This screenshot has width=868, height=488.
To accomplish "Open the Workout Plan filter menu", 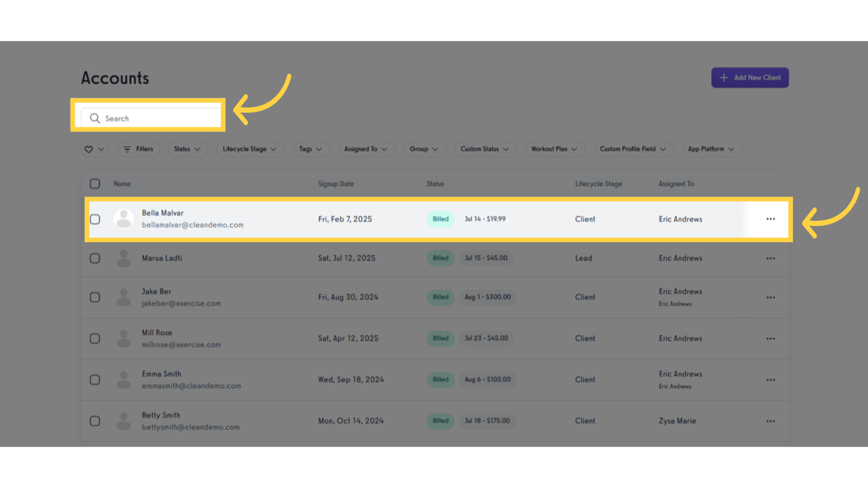I will tap(555, 149).
